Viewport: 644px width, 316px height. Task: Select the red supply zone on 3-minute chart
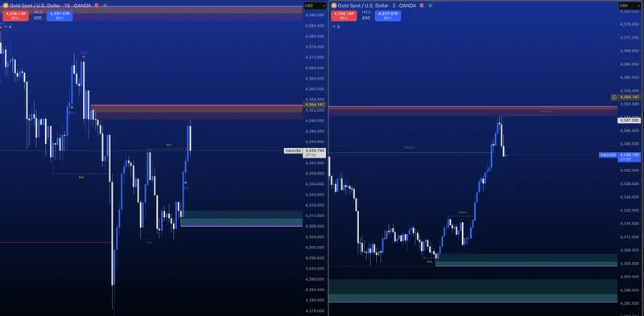pyautogui.click(x=473, y=111)
